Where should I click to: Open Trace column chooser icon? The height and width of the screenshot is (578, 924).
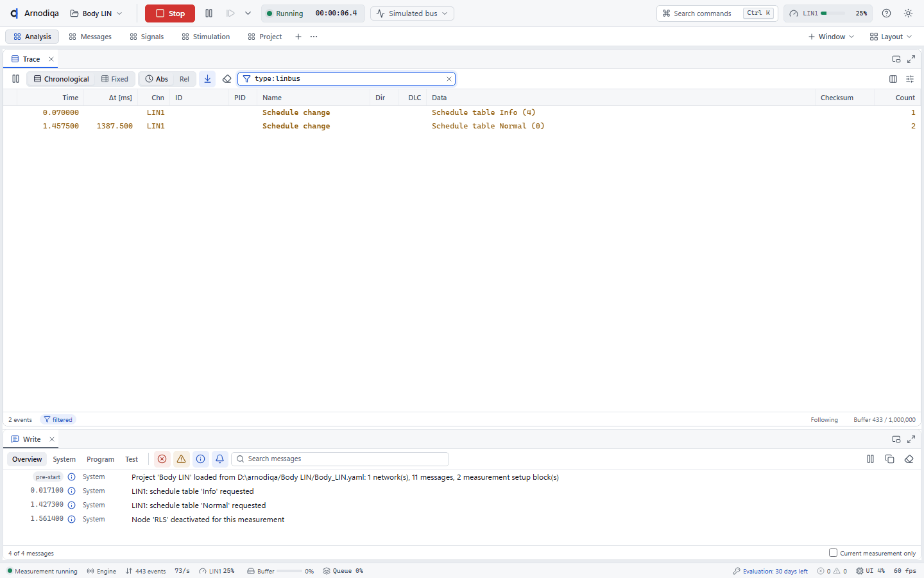tap(893, 79)
